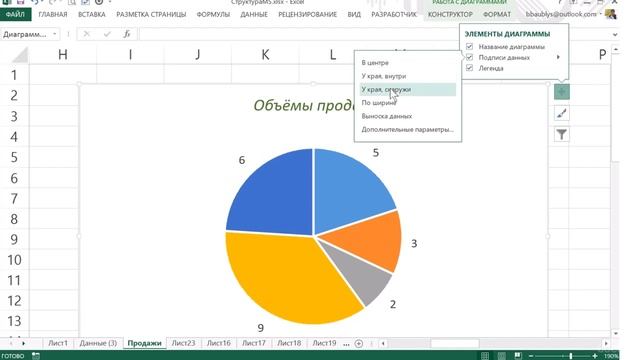Screen dimensions: 640x360
Task: Click the zoom out minus icon
Action: (531, 356)
